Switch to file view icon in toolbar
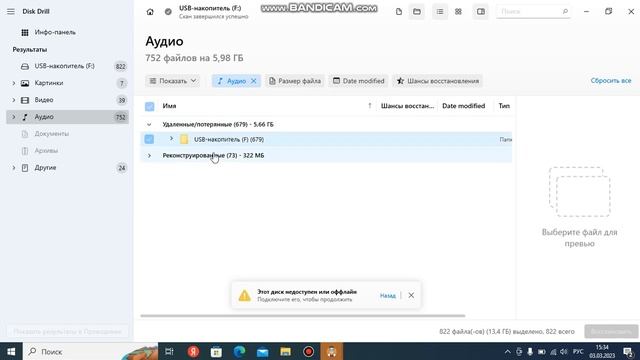The width and height of the screenshot is (640, 360). pyautogui.click(x=399, y=12)
